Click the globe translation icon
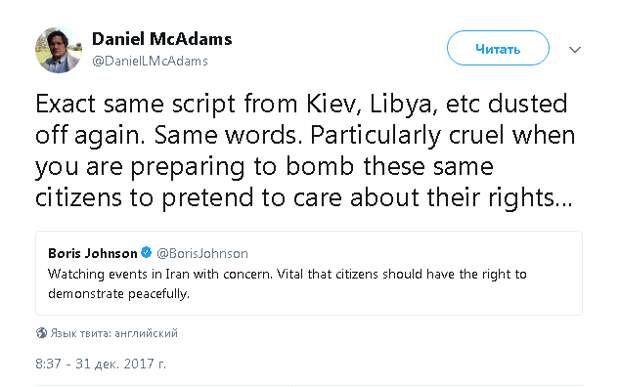The width and height of the screenshot is (620, 387). [41, 333]
